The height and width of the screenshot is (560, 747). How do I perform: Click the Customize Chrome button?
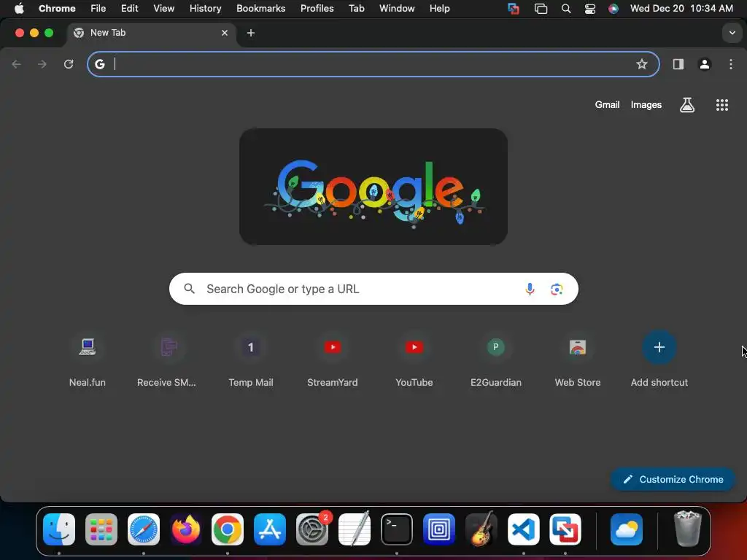(673, 479)
